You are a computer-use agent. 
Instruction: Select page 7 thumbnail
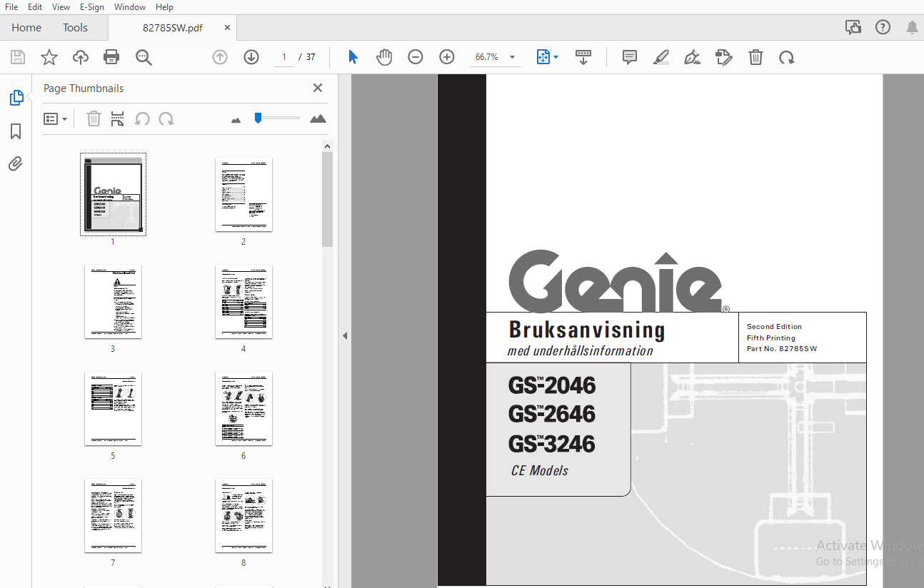[x=113, y=516]
